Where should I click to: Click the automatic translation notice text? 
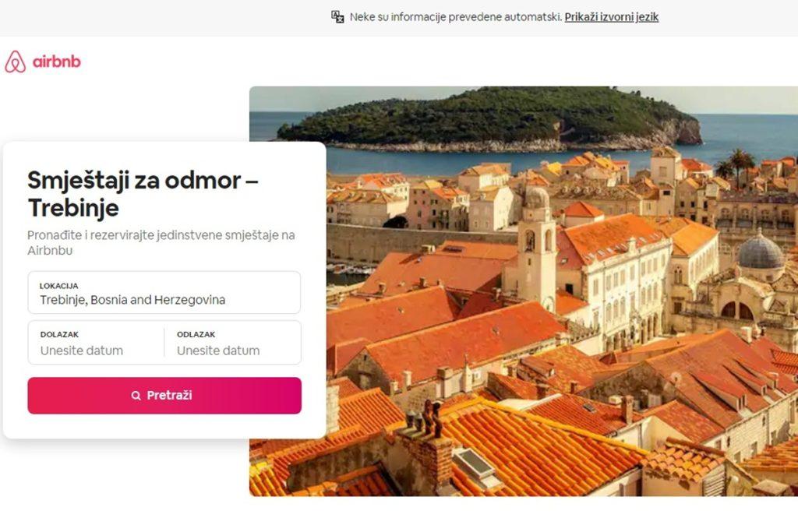(x=456, y=17)
